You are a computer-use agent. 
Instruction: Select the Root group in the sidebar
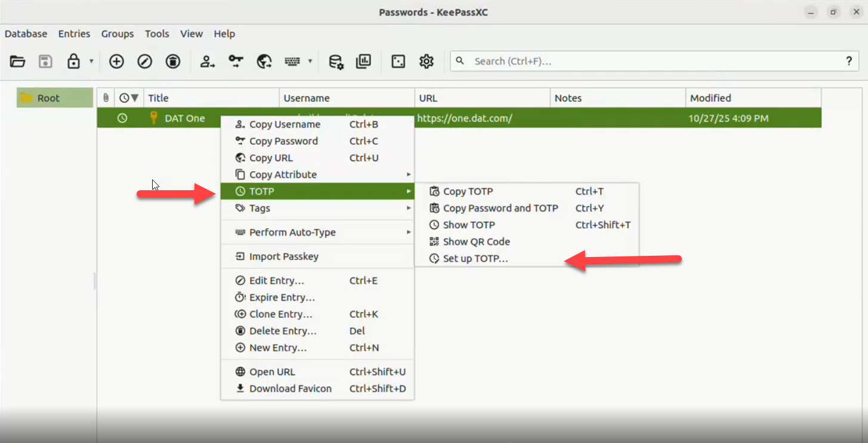pyautogui.click(x=48, y=98)
